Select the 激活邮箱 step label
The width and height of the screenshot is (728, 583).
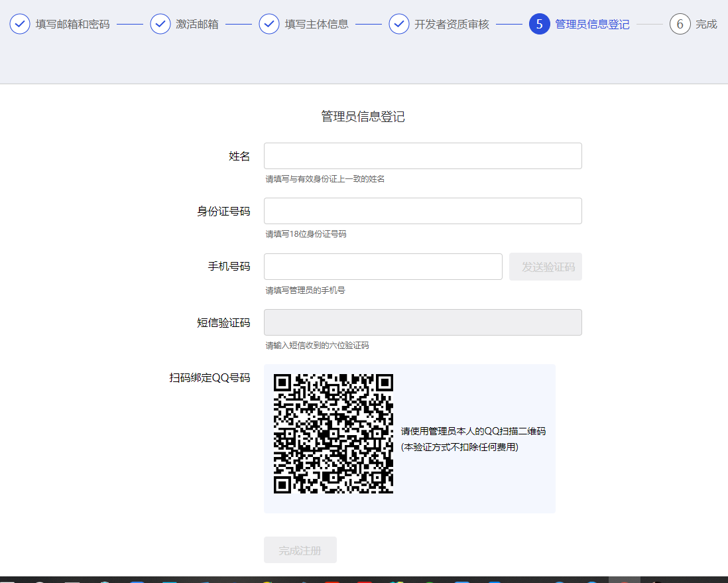pyautogui.click(x=198, y=24)
